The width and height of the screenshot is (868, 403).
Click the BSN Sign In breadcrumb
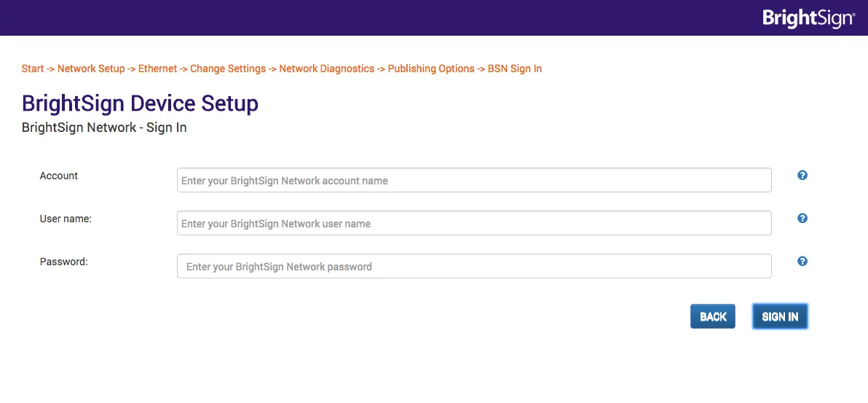pyautogui.click(x=515, y=69)
